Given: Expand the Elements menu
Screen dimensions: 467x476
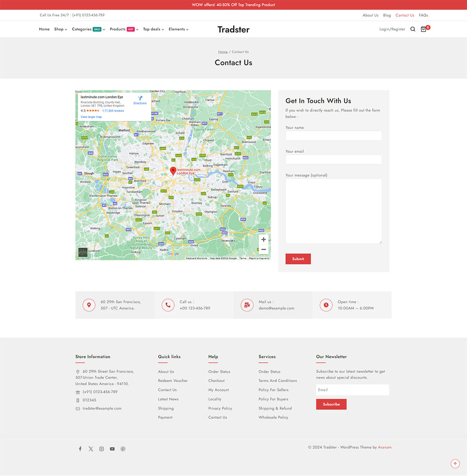Looking at the screenshot, I should (179, 29).
